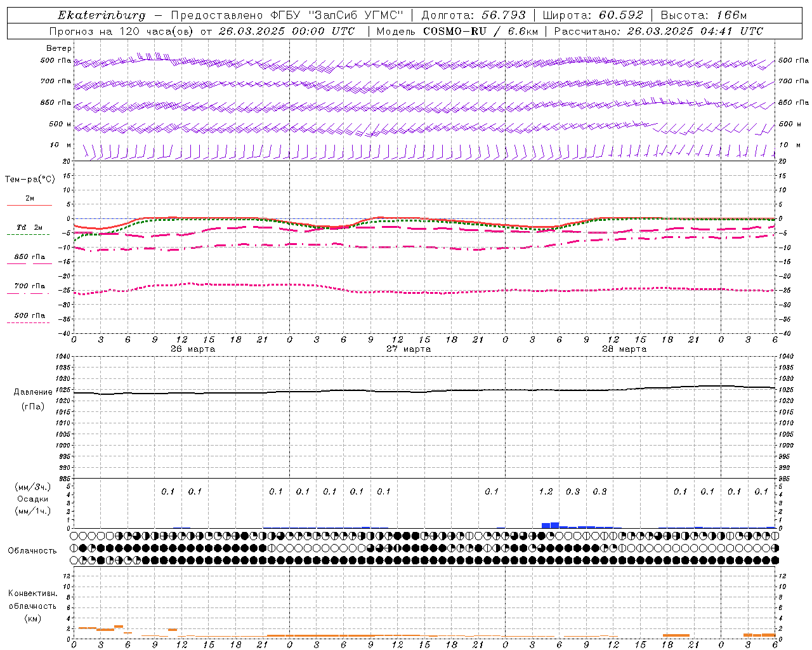Click the orange convective bar near 18–21h 28 марта

coord(676,635)
